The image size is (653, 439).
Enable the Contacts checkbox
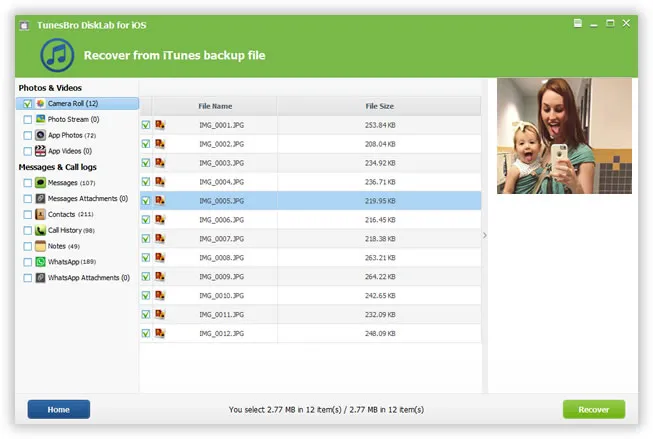27,214
